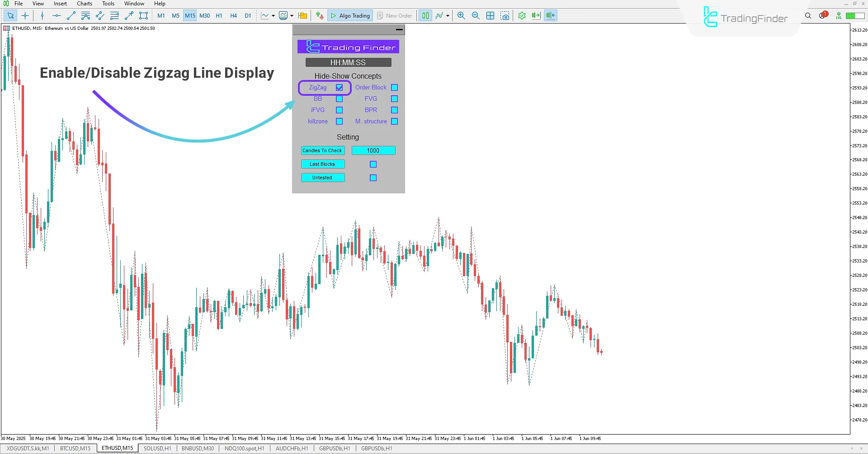Pick the vertical line drawing tool

click(x=42, y=16)
